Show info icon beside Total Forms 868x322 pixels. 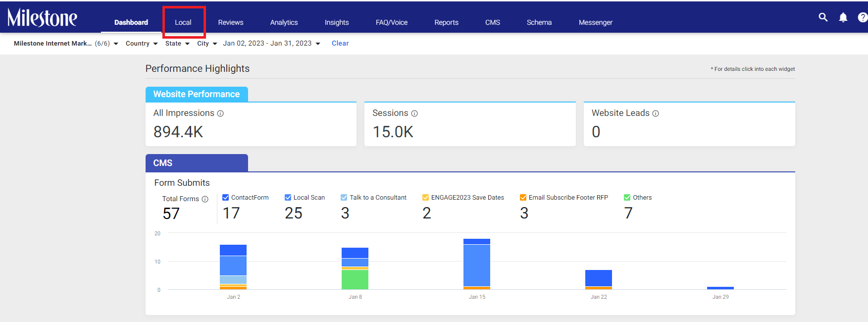[205, 199]
